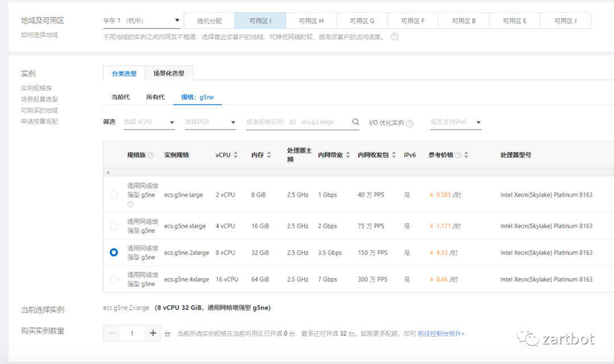Image resolution: width=614 pixels, height=364 pixels.
Task: Follow the 前往控制台提升 link
Action: tap(441, 333)
